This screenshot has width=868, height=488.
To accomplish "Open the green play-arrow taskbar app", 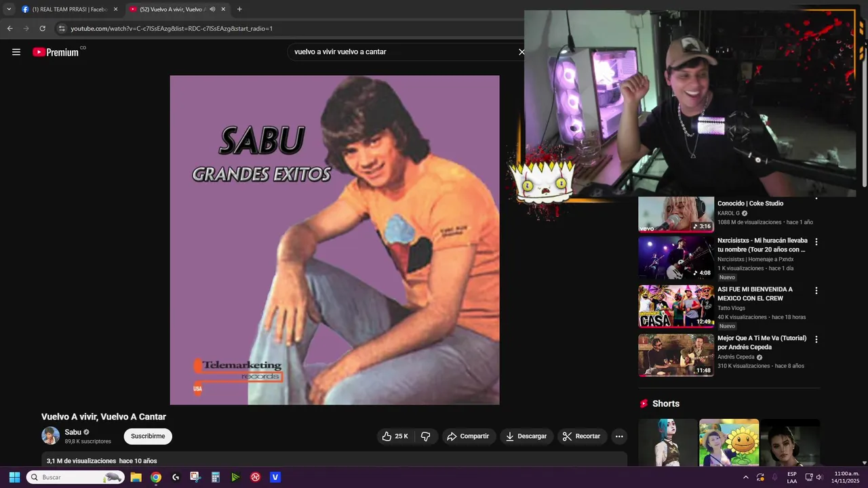I will (235, 477).
